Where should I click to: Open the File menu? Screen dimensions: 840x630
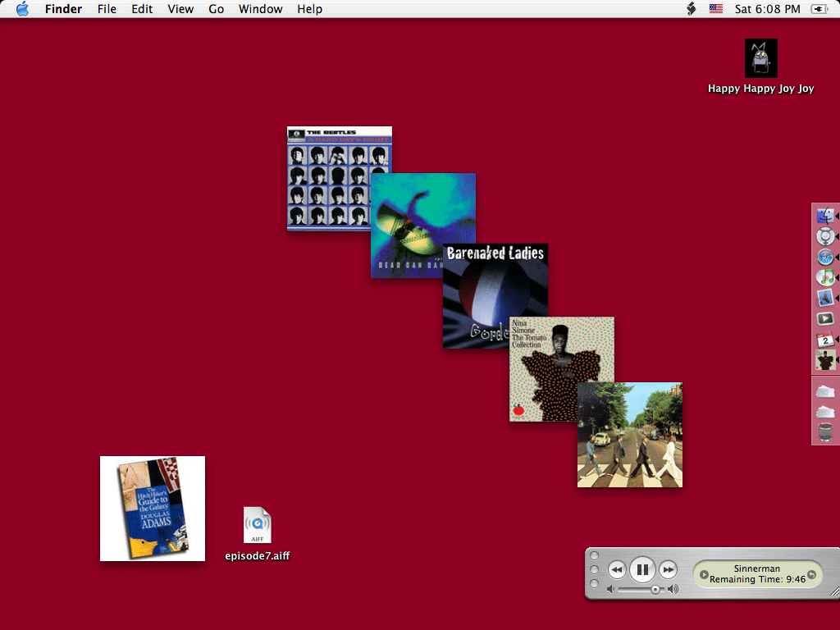click(107, 8)
